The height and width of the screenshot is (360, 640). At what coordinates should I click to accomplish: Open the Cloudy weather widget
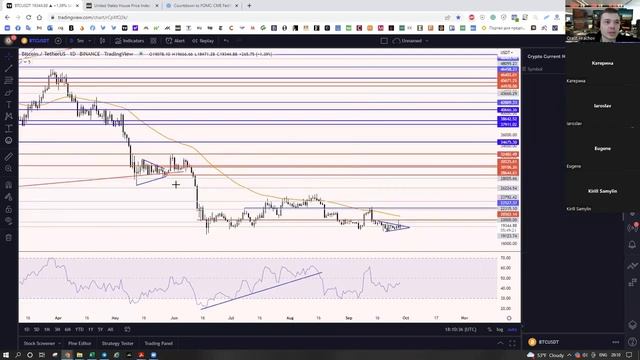coord(546,355)
